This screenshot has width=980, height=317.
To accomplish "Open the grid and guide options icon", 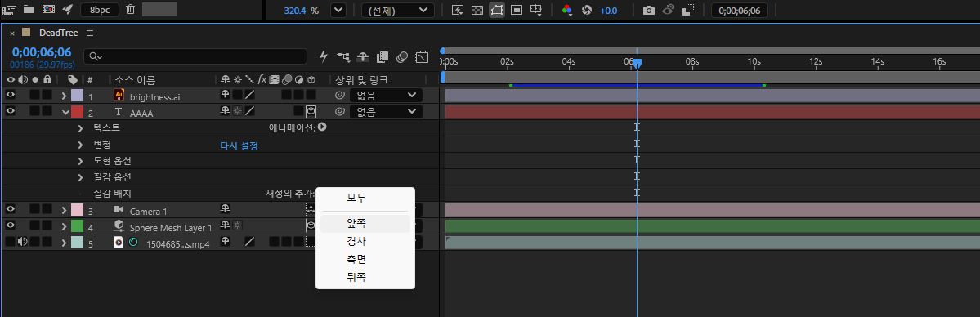I will tap(535, 11).
